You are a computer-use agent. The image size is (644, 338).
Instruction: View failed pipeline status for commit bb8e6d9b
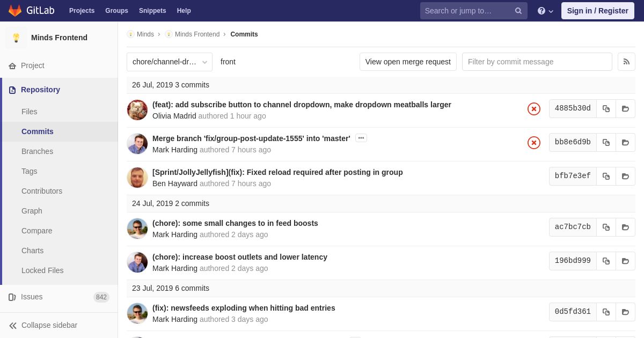[534, 143]
